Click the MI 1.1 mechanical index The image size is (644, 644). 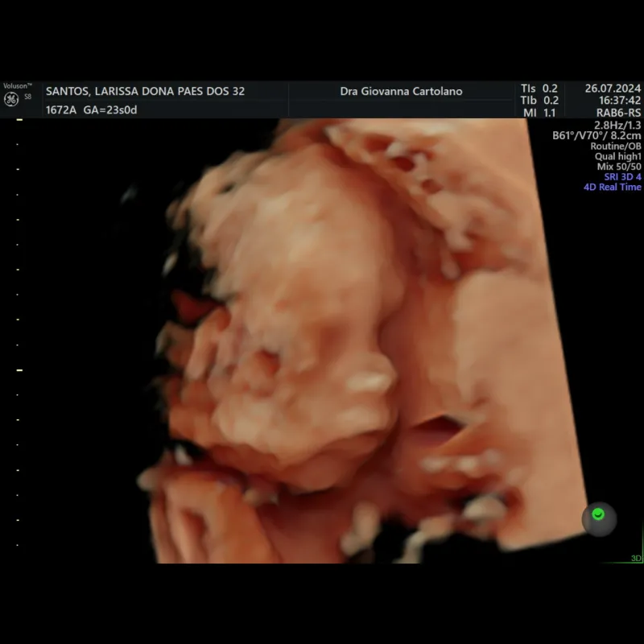tap(539, 114)
